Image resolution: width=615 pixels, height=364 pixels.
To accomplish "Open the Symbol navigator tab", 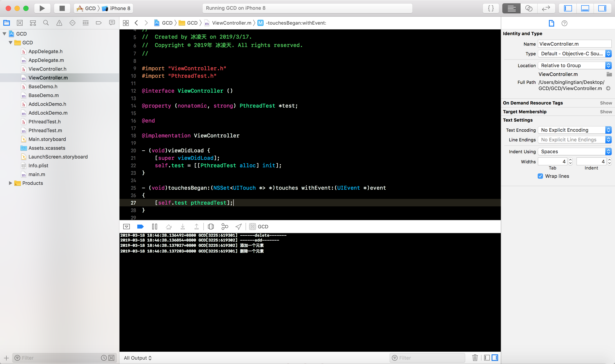I will click(33, 23).
